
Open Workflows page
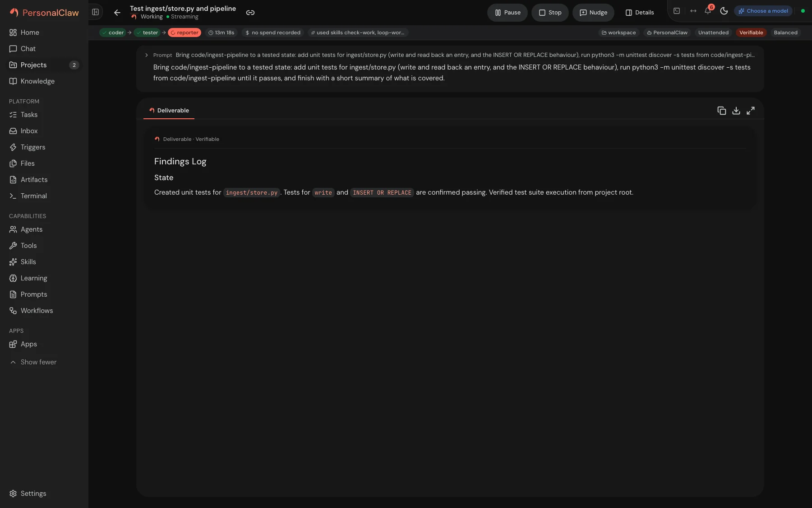(44, 311)
